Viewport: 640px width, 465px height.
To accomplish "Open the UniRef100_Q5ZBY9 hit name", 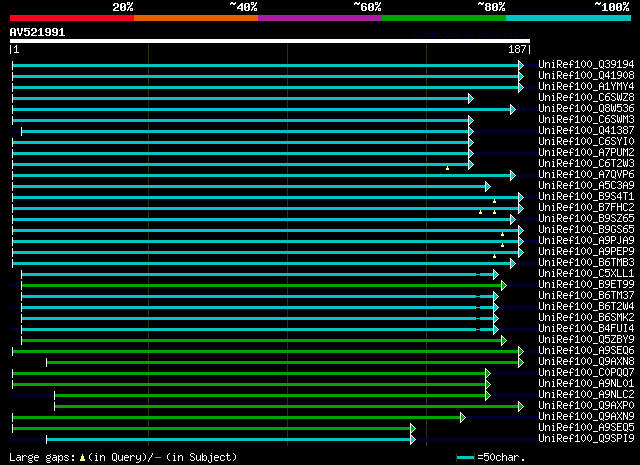I will [x=586, y=340].
